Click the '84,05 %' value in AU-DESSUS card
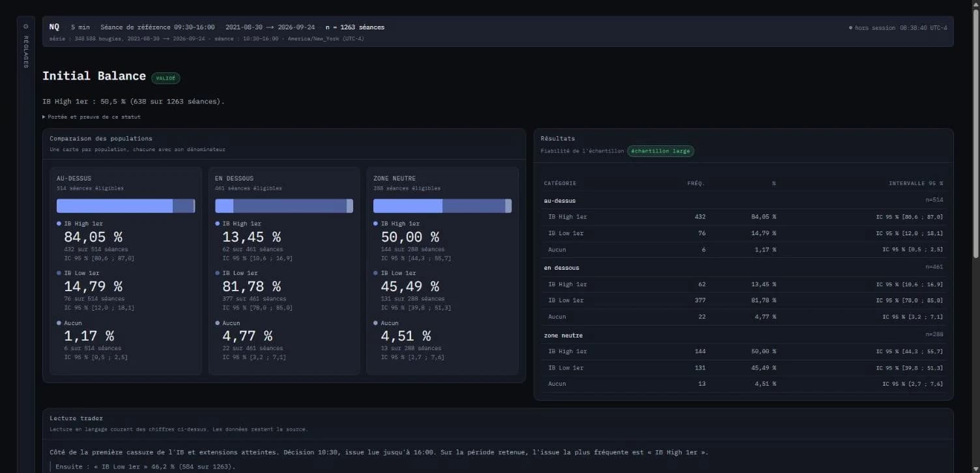The image size is (980, 473). point(93,237)
